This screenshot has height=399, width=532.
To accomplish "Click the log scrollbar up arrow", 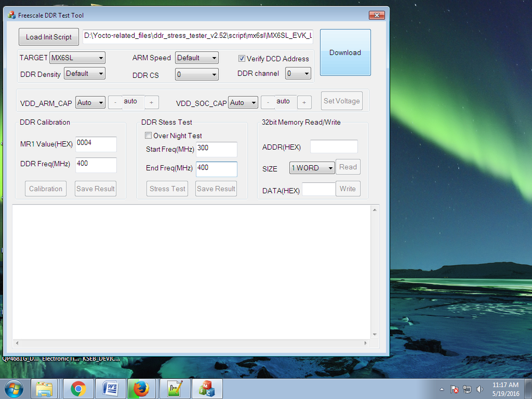I will pos(374,210).
